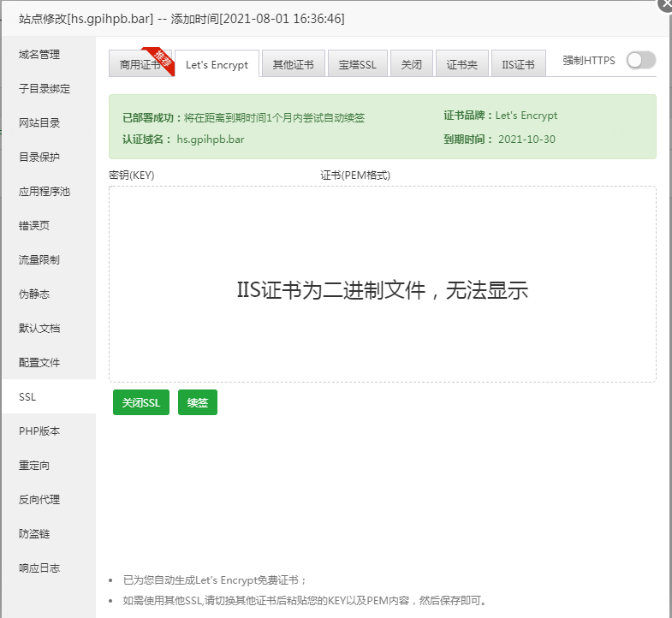This screenshot has width=672, height=618.
Task: Click the 续签 renew button
Action: pos(198,402)
